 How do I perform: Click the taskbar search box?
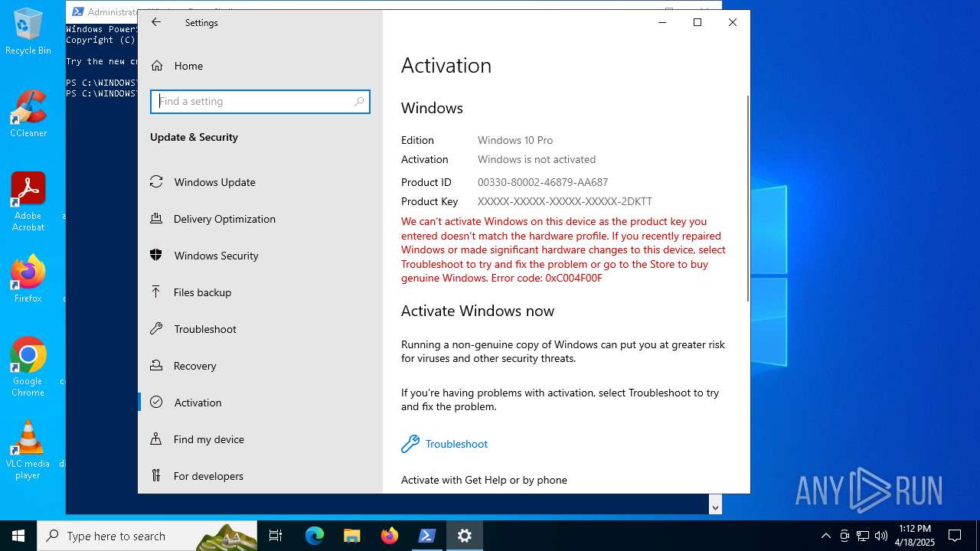[147, 536]
